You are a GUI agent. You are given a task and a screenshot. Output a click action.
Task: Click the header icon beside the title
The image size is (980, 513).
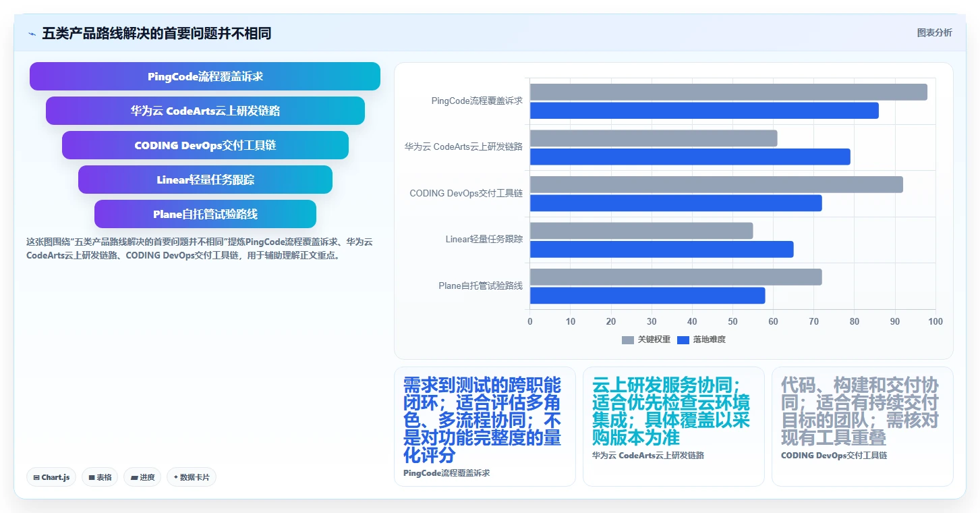tap(32, 34)
